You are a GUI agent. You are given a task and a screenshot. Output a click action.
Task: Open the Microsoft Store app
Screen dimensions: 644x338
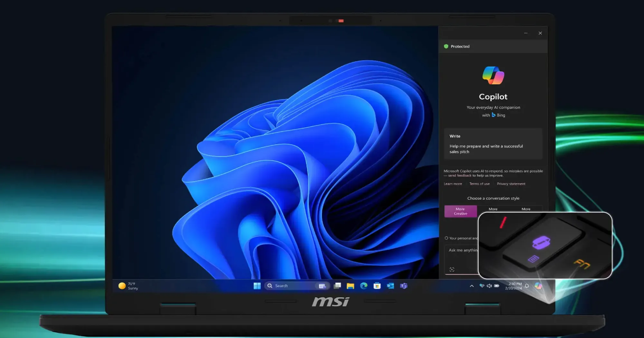[377, 286]
